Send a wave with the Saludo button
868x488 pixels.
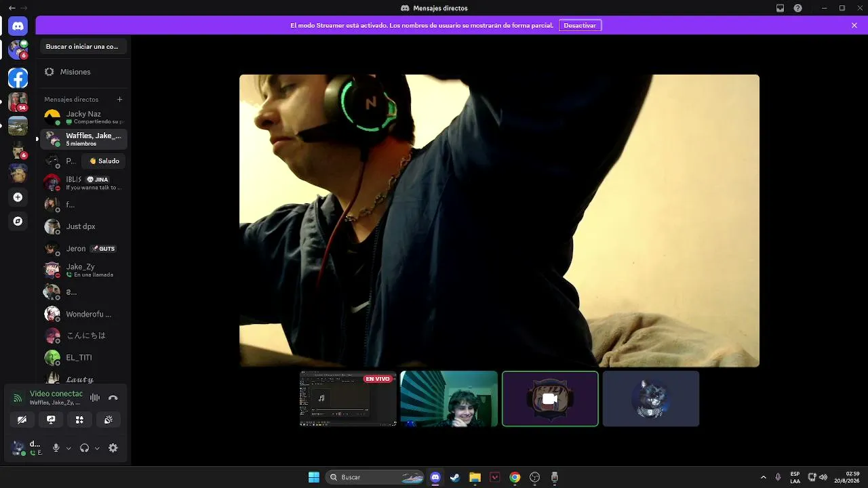coord(104,161)
